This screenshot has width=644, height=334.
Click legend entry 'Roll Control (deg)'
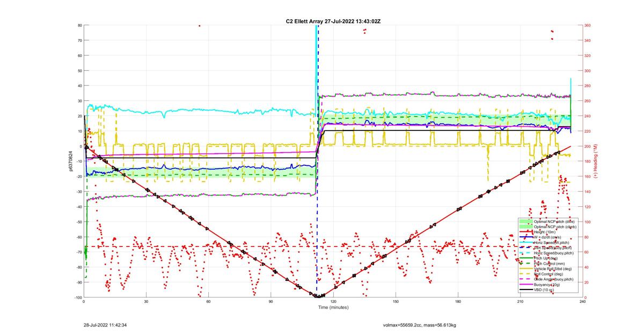click(x=548, y=274)
